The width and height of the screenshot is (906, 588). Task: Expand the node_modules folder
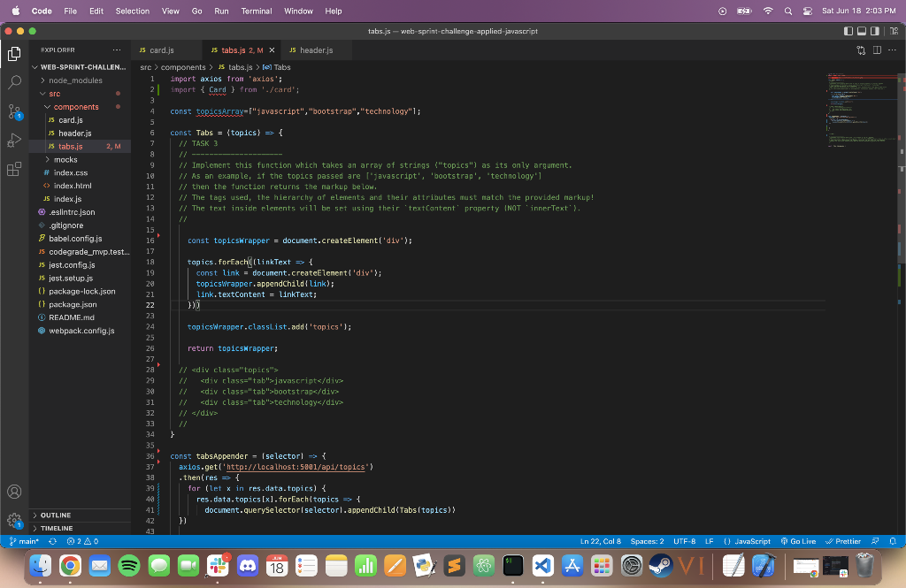74,80
